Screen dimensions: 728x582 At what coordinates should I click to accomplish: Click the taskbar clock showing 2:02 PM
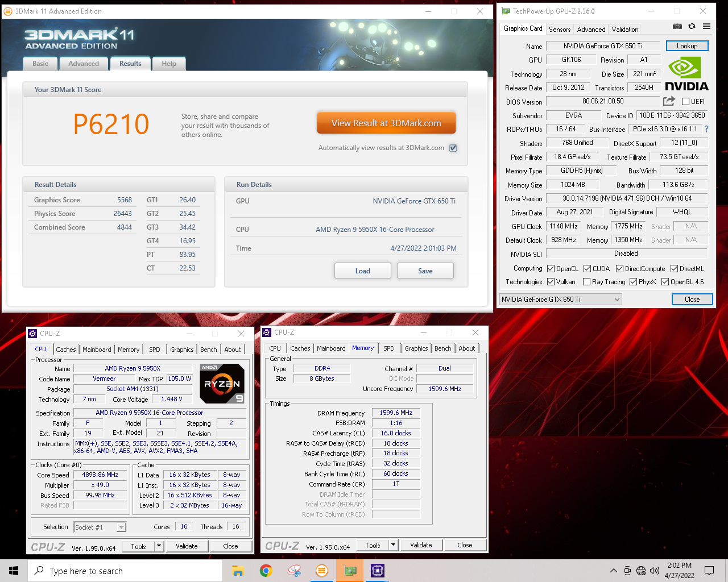(680, 571)
